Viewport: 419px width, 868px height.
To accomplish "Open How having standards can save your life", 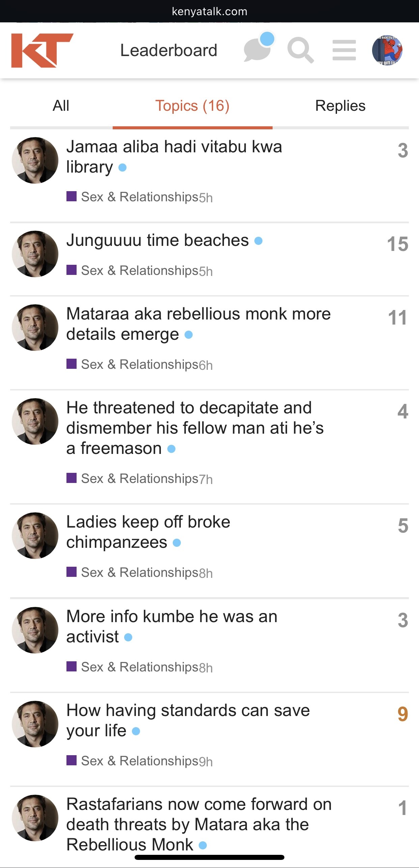I will click(188, 720).
